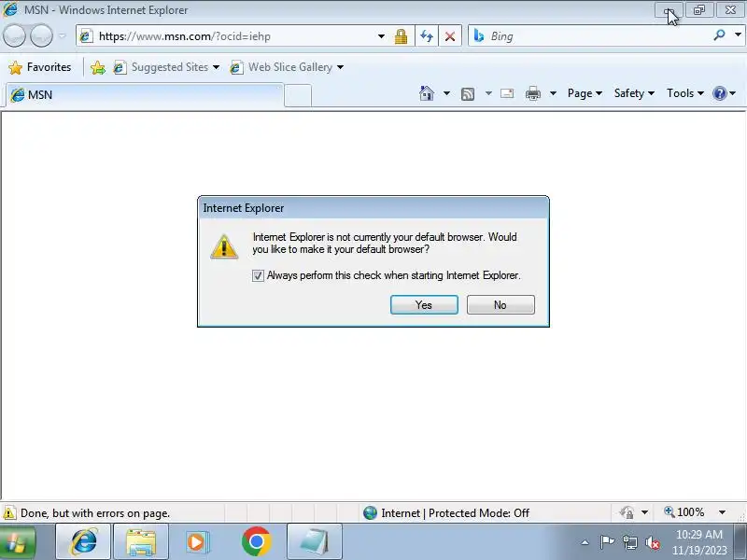Click the security lock icon
747x560 pixels.
tap(401, 36)
